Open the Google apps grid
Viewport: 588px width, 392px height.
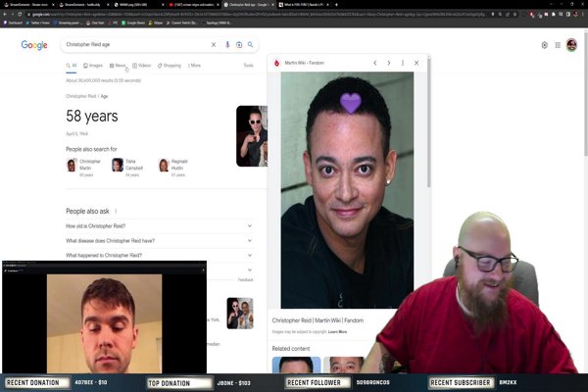tap(558, 45)
